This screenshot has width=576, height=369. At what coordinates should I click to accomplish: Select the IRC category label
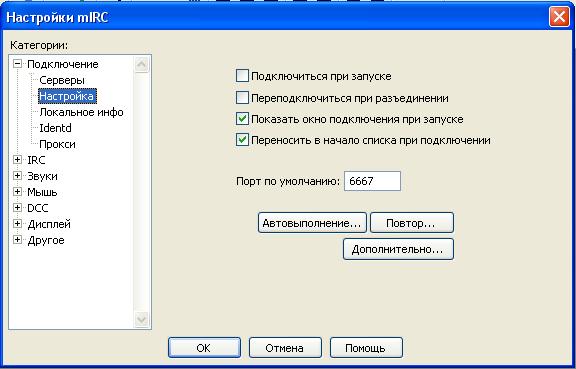36,160
